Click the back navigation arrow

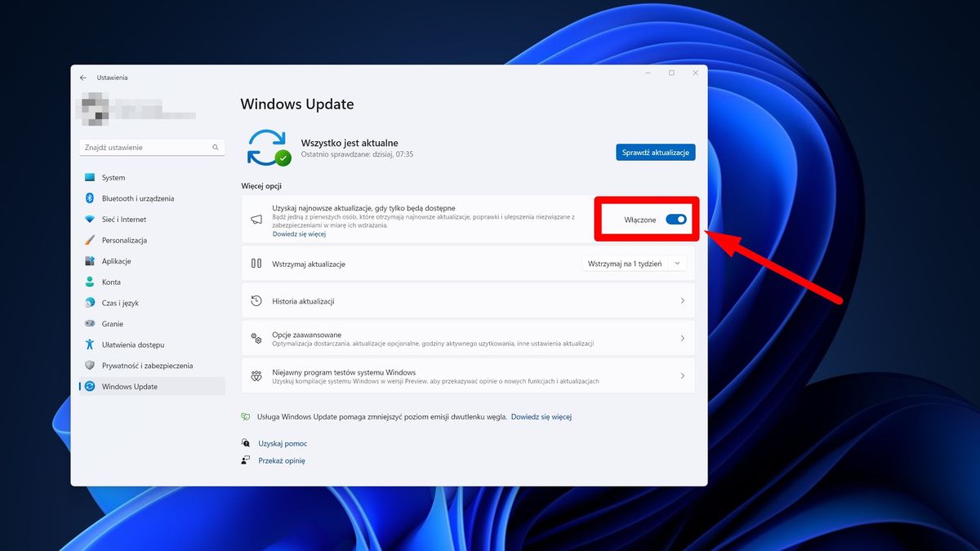[x=82, y=77]
